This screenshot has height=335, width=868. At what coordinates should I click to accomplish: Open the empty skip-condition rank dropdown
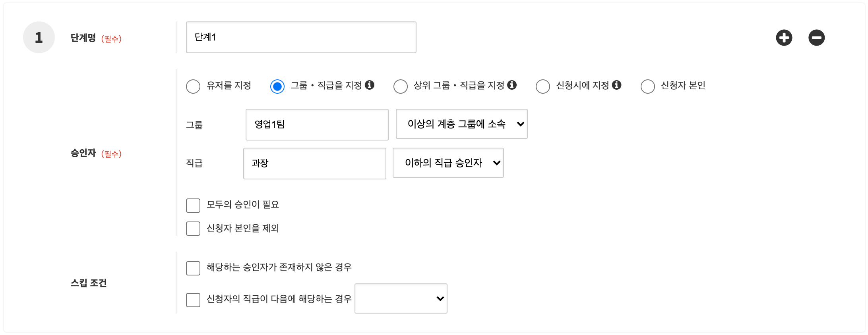click(401, 298)
